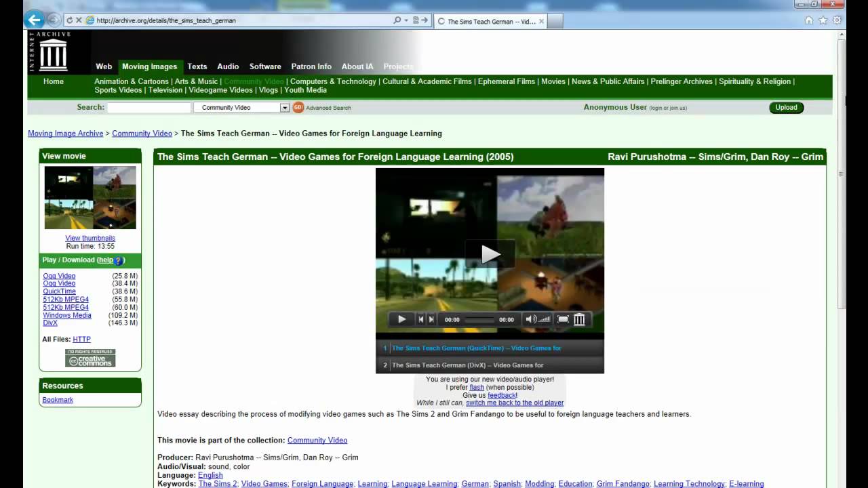Screen dimensions: 868x488
Task: Select playlist item 1 QuickTime version
Action: point(490,348)
